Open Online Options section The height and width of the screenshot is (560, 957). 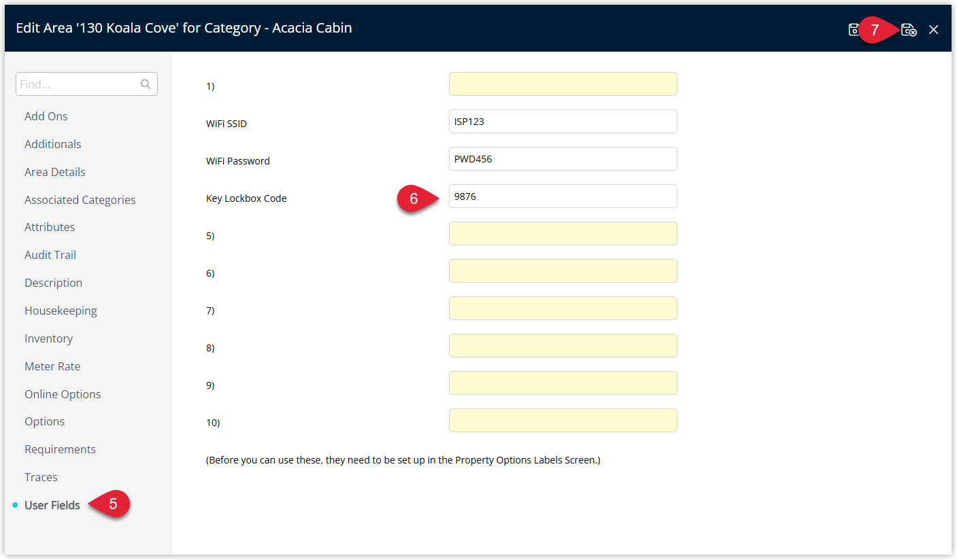click(x=63, y=394)
